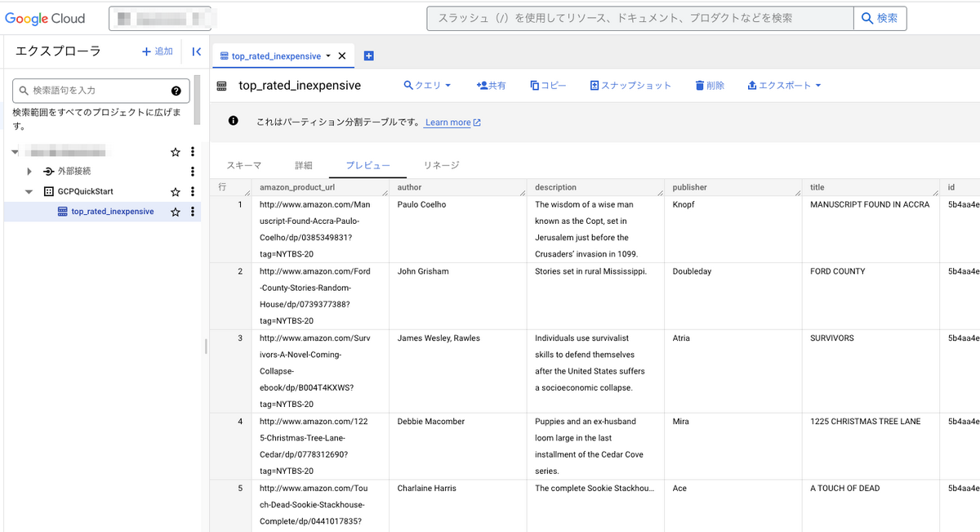Click the 追加 add button in explorer
The image size is (980, 532).
[157, 51]
